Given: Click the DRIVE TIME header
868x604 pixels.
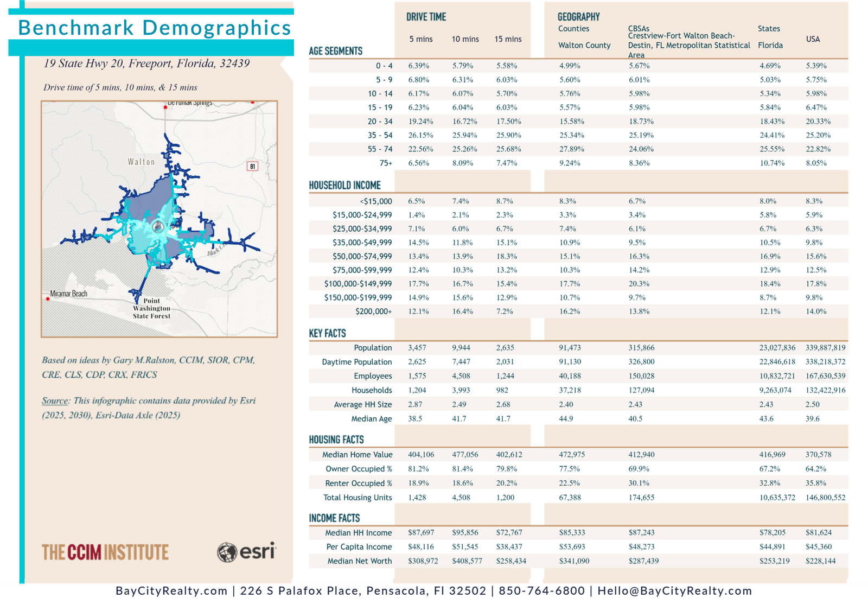Looking at the screenshot, I should 426,17.
